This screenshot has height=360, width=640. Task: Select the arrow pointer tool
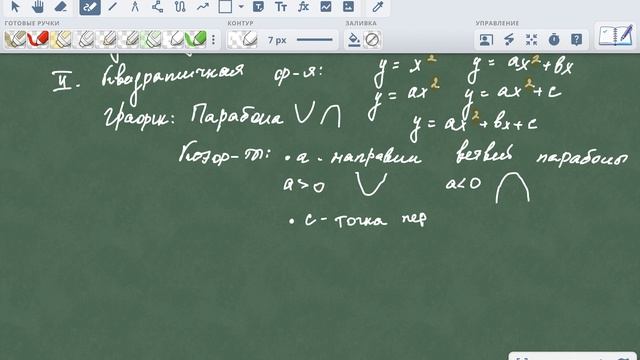15,7
